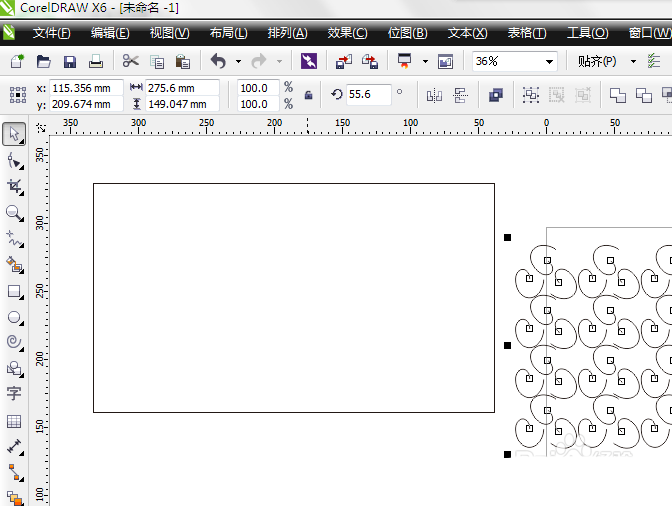Select the Ellipse tool
The height and width of the screenshot is (506, 672).
(15, 317)
